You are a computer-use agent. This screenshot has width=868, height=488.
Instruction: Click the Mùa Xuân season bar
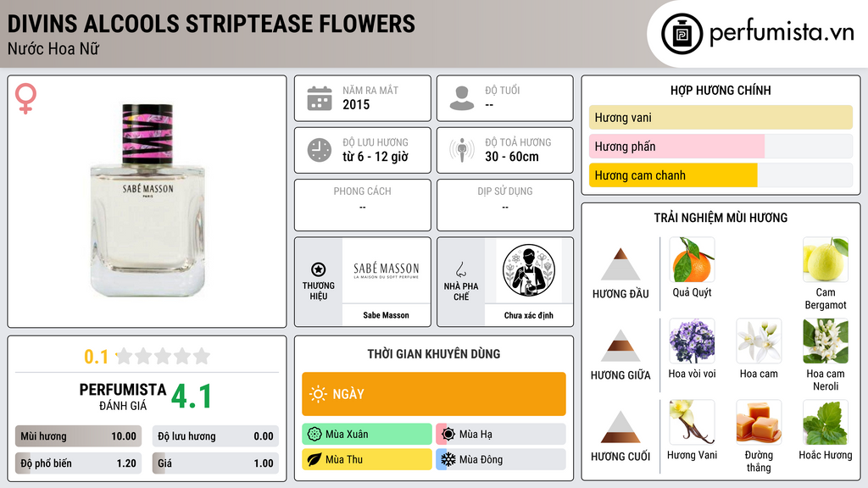pyautogui.click(x=367, y=435)
